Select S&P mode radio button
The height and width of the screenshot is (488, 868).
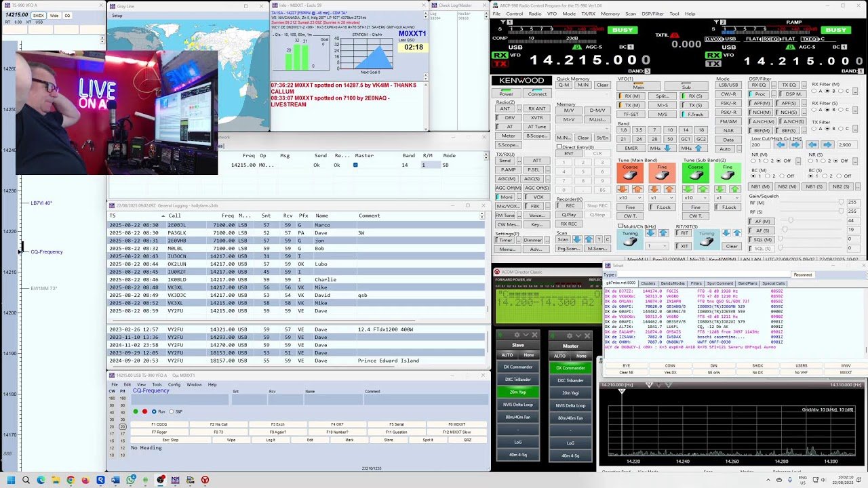[x=172, y=411]
